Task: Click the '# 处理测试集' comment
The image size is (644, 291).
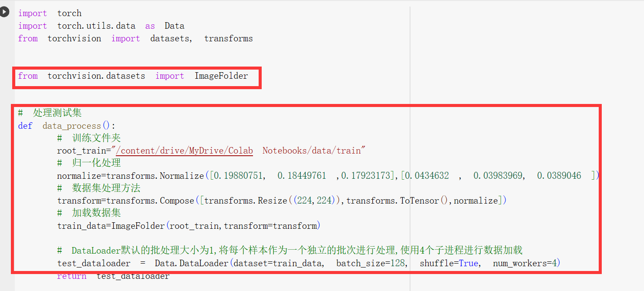Action: (x=50, y=113)
